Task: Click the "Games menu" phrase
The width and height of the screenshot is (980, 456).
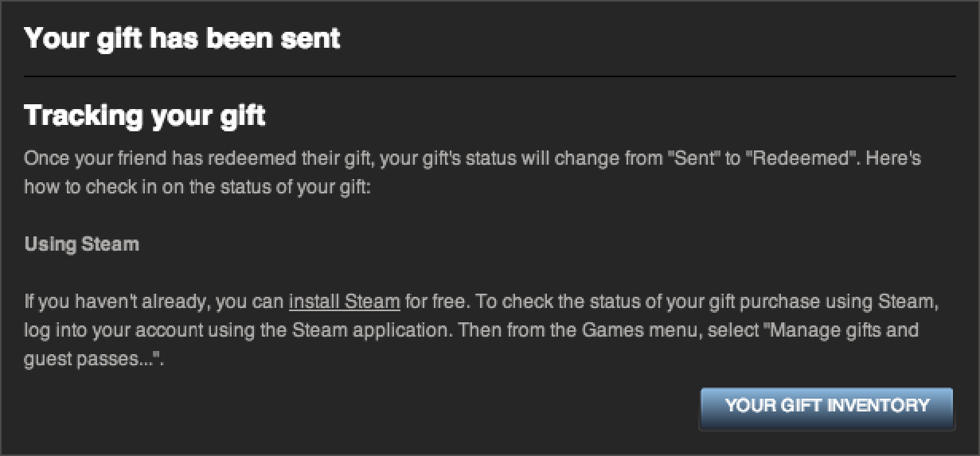Action: [x=646, y=329]
